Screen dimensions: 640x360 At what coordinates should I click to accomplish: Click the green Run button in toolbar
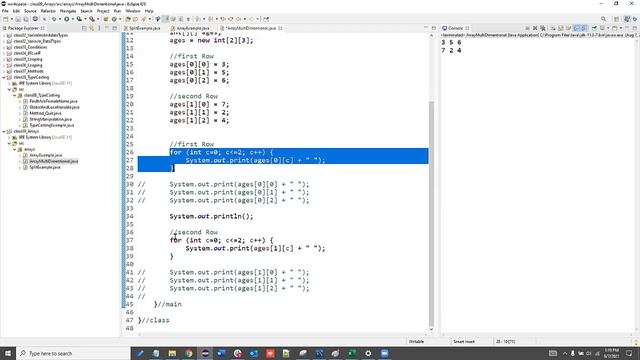coord(67,19)
